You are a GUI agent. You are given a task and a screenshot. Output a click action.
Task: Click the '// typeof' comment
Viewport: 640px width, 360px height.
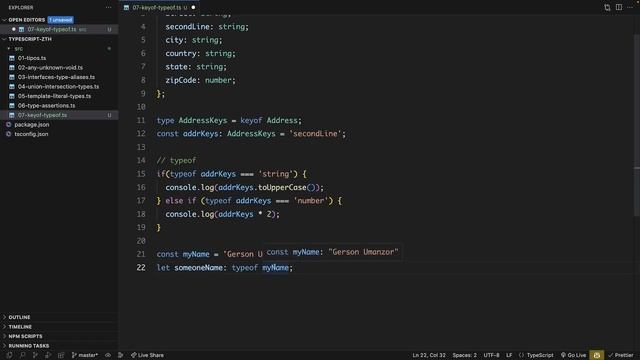176,160
